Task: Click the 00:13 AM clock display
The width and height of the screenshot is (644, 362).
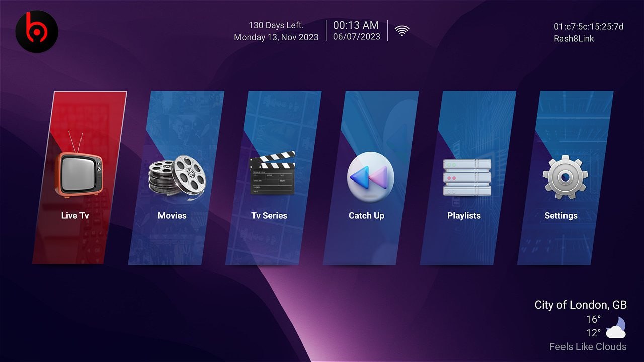Action: 356,25
